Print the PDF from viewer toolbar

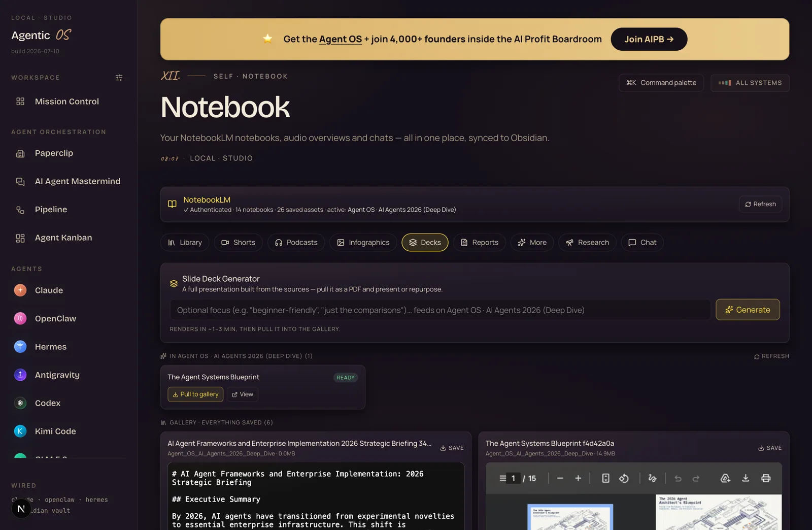[766, 478]
